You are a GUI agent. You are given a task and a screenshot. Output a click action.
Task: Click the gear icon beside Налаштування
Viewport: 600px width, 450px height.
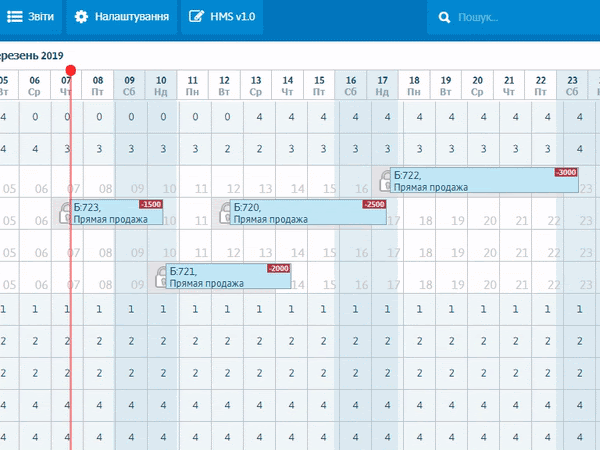click(81, 17)
